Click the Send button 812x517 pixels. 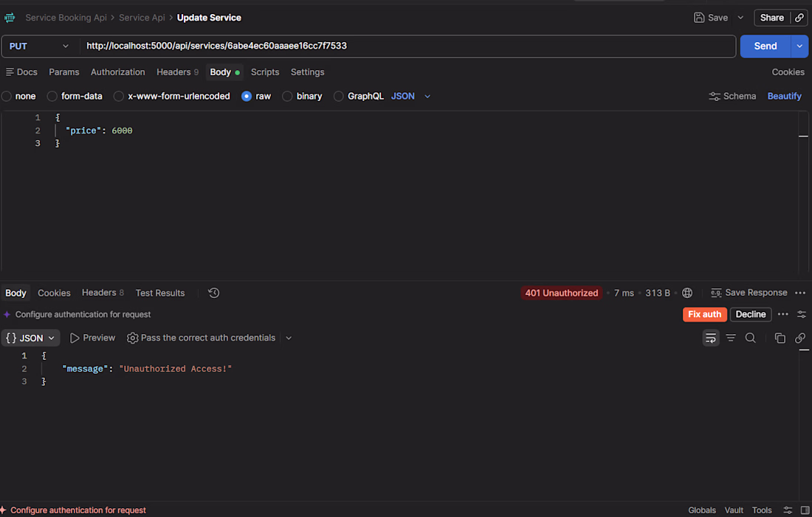pyautogui.click(x=765, y=46)
